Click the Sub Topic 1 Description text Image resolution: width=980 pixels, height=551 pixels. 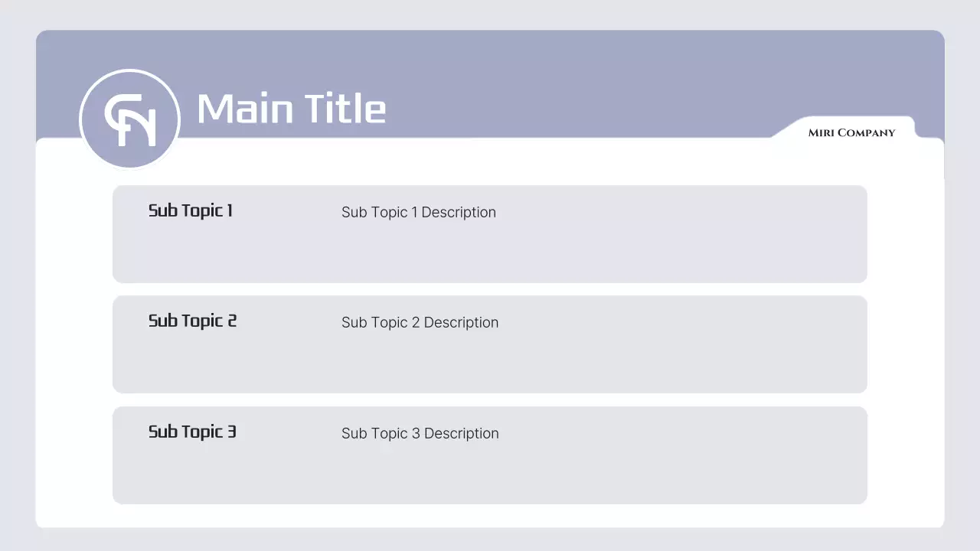pyautogui.click(x=418, y=212)
